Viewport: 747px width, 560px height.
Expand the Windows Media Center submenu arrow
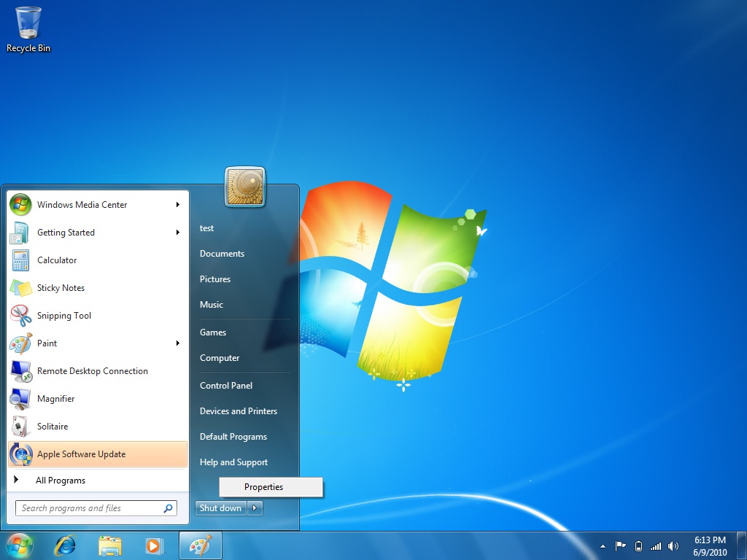[178, 205]
